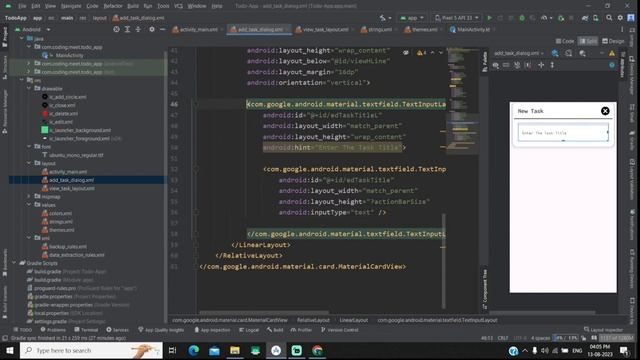640x360 pixels.
Task: Open the Problems tool window
Action: 53,329
